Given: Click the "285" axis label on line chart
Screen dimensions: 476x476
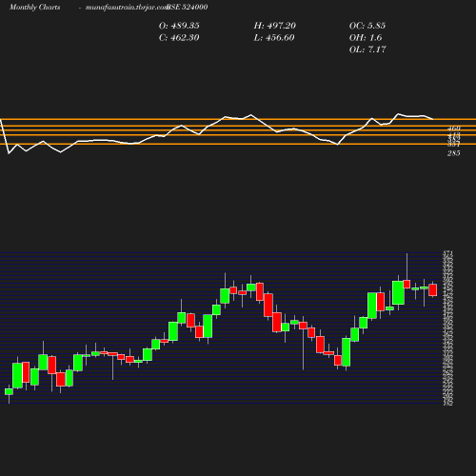Looking at the screenshot, I should click(x=454, y=153).
